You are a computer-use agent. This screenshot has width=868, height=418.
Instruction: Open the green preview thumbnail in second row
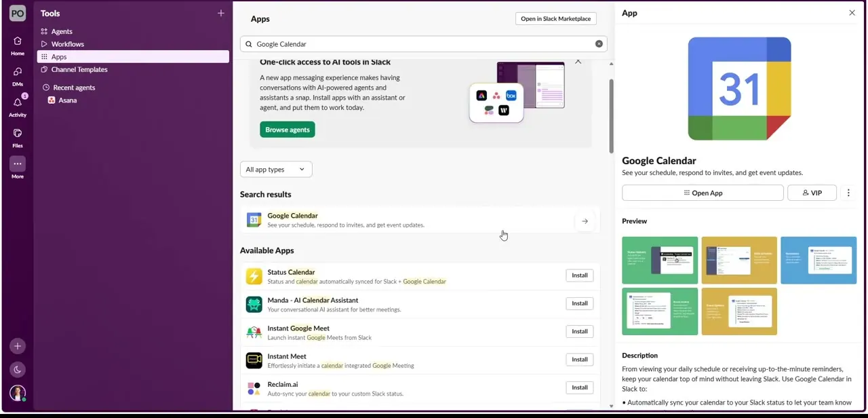pyautogui.click(x=660, y=311)
